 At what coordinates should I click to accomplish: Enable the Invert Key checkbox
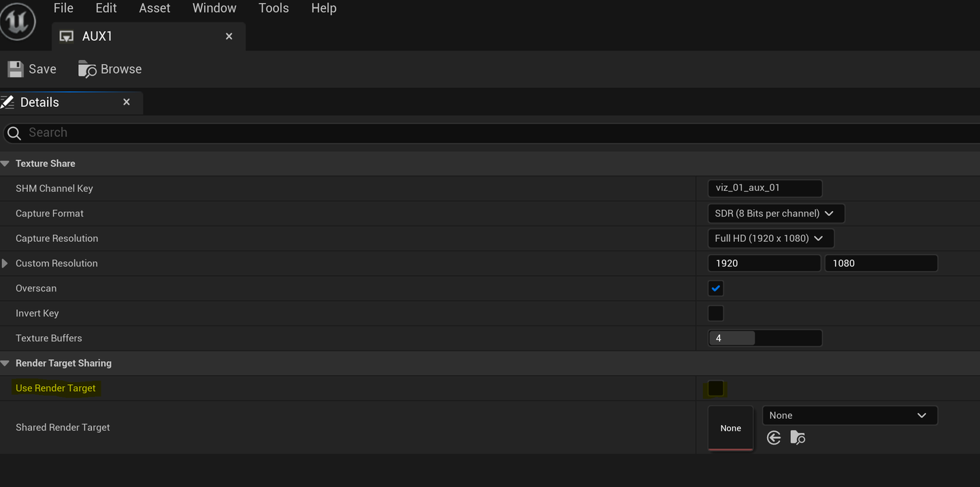715,313
